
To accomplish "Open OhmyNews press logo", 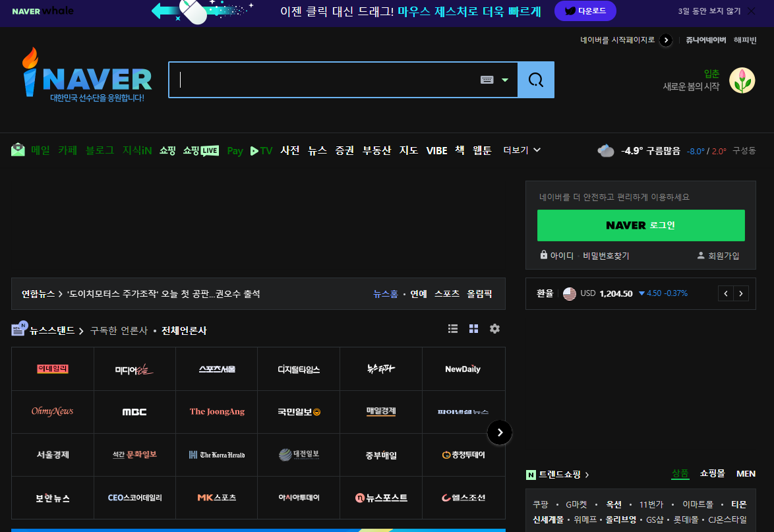I will 52,411.
